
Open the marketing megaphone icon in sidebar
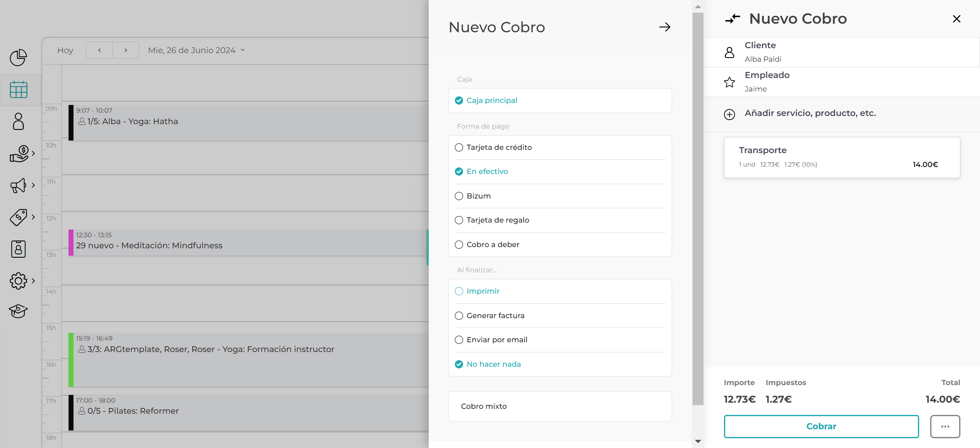coord(18,185)
